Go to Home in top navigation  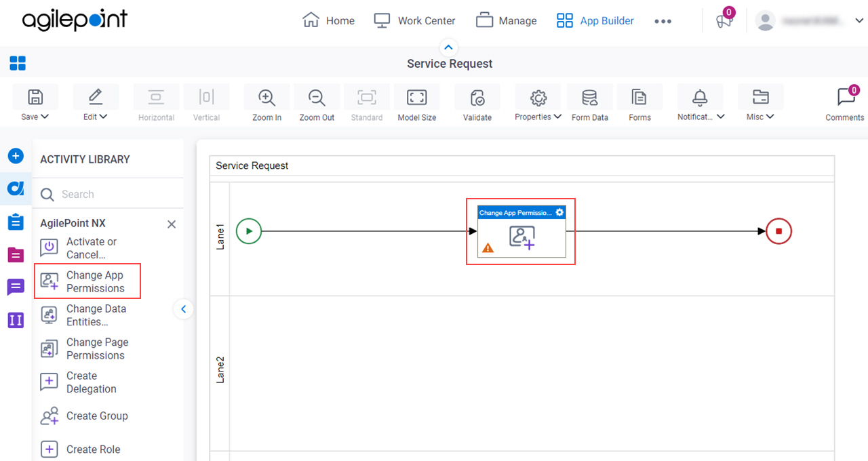328,20
